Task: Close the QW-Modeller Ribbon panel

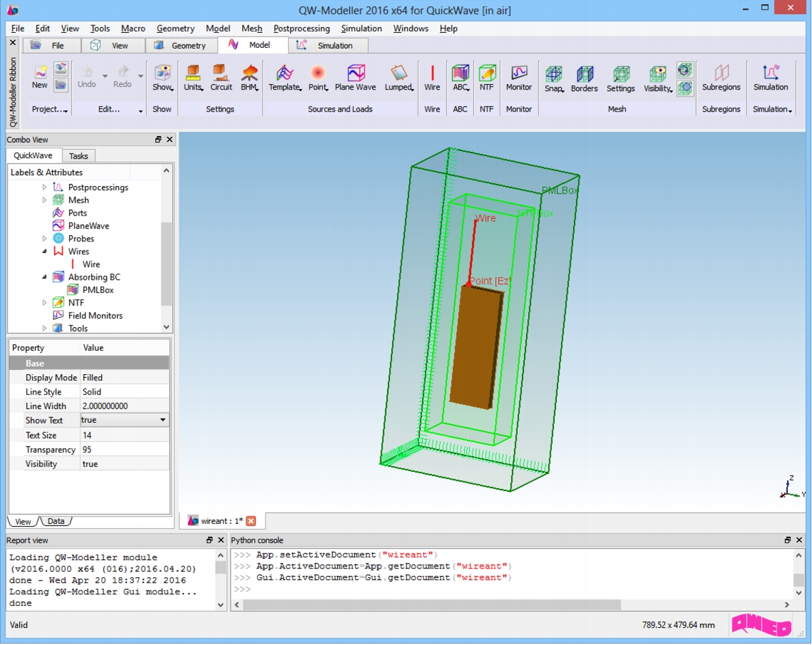Action: coord(13,42)
